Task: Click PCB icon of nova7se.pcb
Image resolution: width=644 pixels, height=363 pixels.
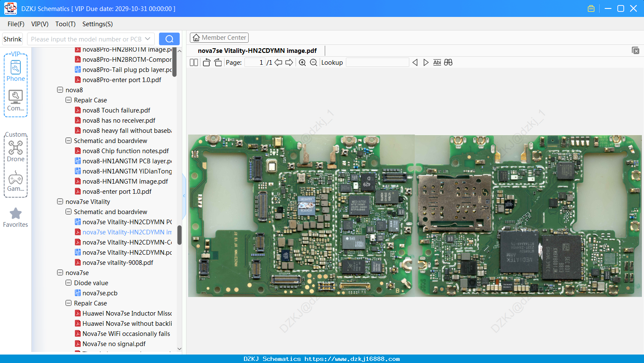Action: 78,293
